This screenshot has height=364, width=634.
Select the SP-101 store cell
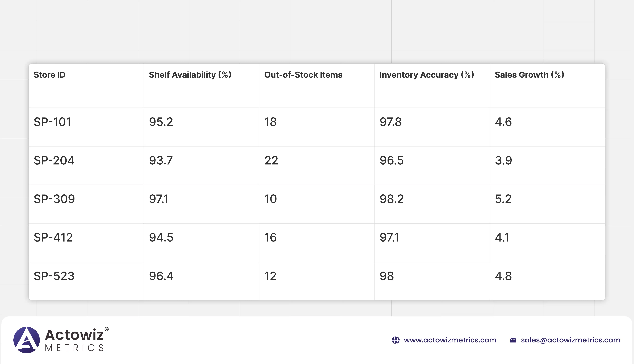coord(53,122)
